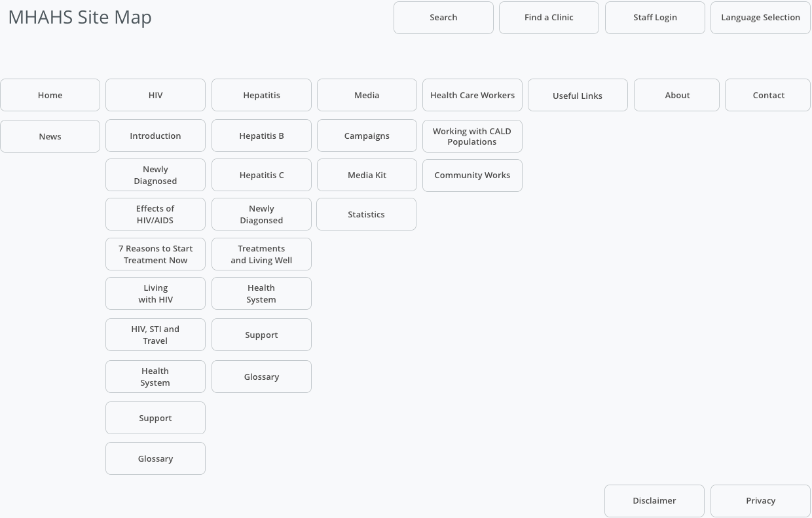
Task: Open the Hepatitis B page
Action: click(261, 136)
